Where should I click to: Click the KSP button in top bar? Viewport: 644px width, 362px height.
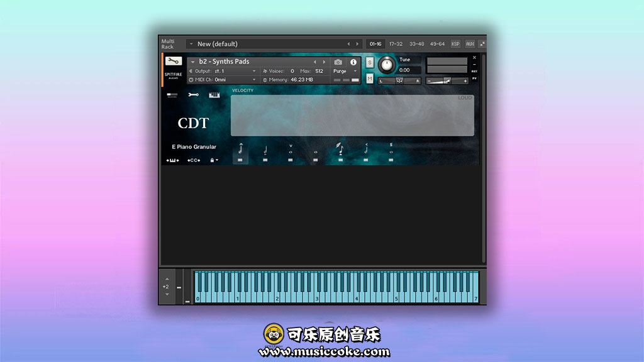pyautogui.click(x=455, y=44)
